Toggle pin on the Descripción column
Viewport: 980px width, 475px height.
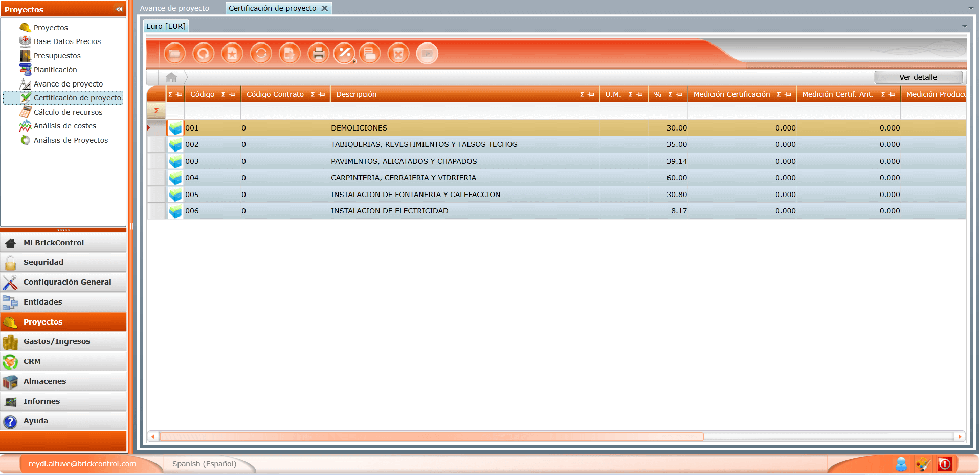point(591,95)
